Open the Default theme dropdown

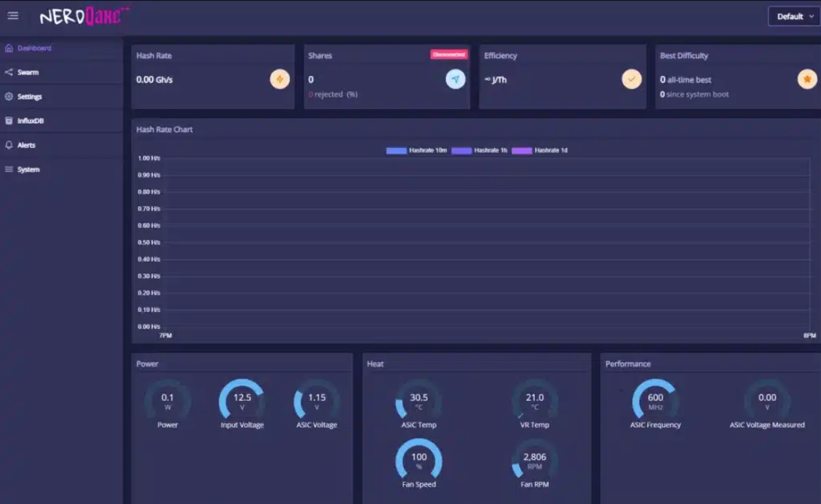[x=794, y=16]
